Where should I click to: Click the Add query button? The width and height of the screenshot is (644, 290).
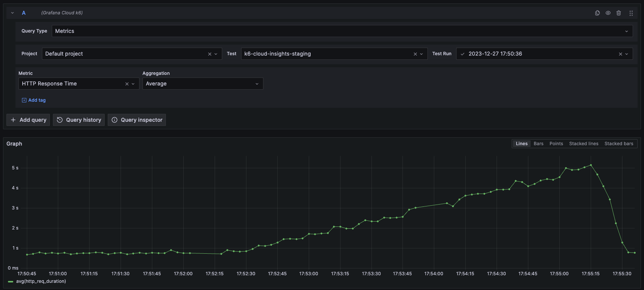tap(28, 120)
